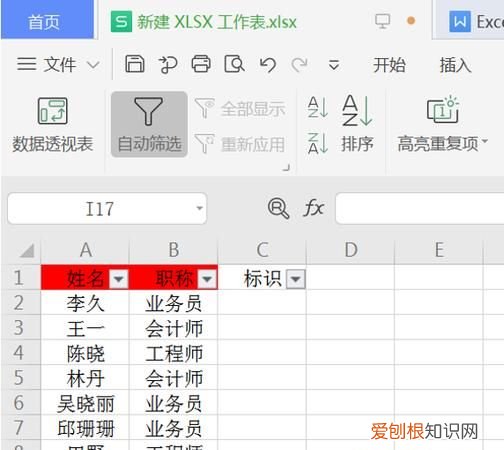Image resolution: width=504 pixels, height=450 pixels.
Task: Expand the Name Box dropdown arrow
Action: [199, 209]
